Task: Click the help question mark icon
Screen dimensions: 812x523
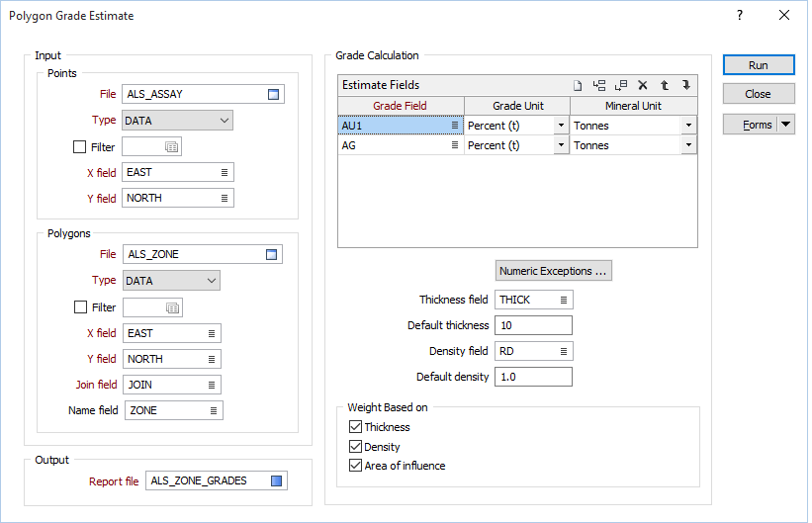Action: (740, 15)
